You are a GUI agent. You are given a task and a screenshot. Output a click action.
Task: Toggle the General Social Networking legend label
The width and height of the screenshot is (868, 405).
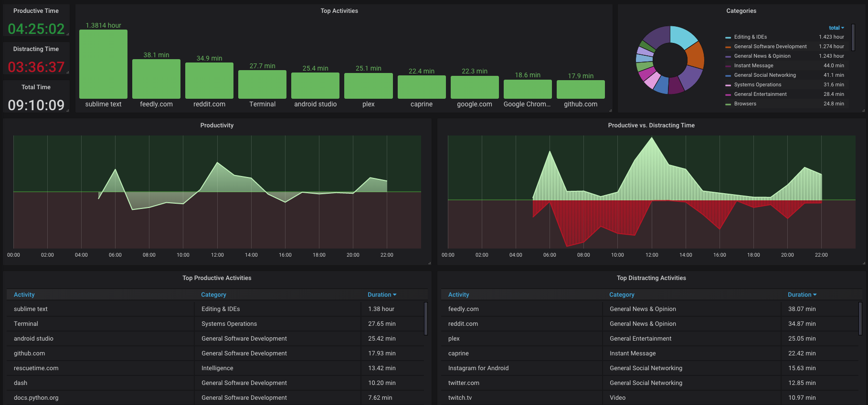point(765,75)
